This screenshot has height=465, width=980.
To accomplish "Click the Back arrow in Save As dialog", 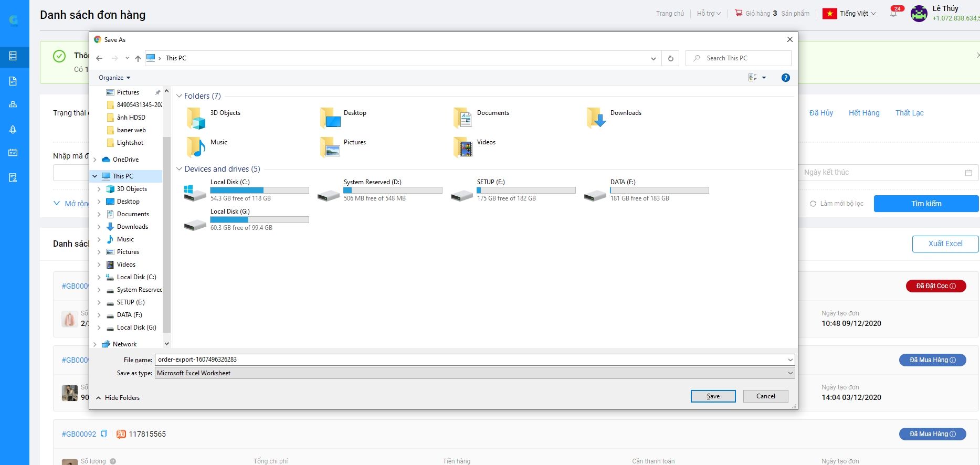I will pyautogui.click(x=99, y=58).
